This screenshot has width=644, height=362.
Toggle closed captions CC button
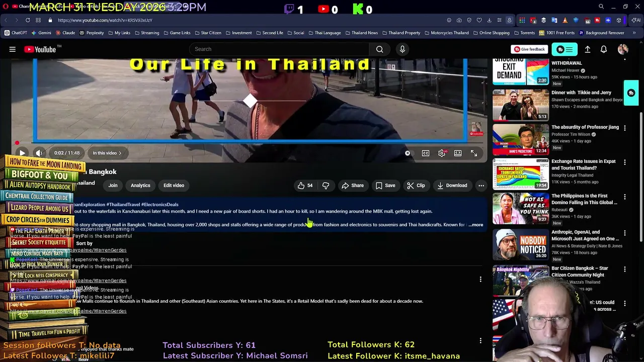pyautogui.click(x=426, y=153)
